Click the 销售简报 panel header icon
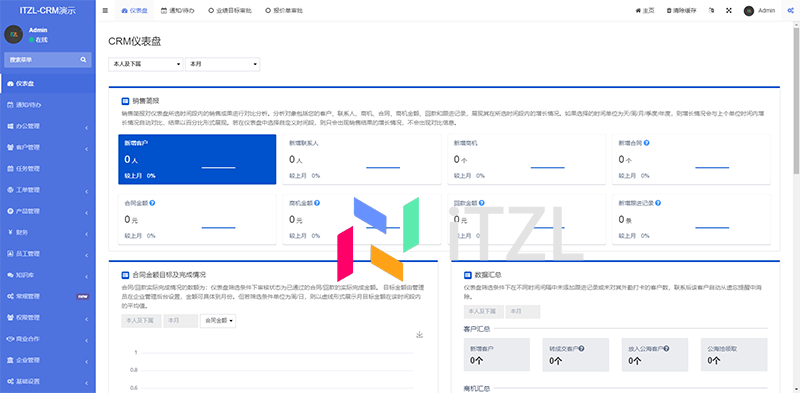Image resolution: width=800 pixels, height=393 pixels. [x=125, y=101]
